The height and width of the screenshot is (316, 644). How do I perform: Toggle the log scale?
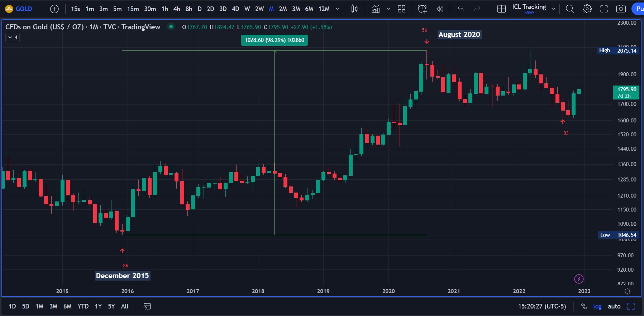(597, 306)
